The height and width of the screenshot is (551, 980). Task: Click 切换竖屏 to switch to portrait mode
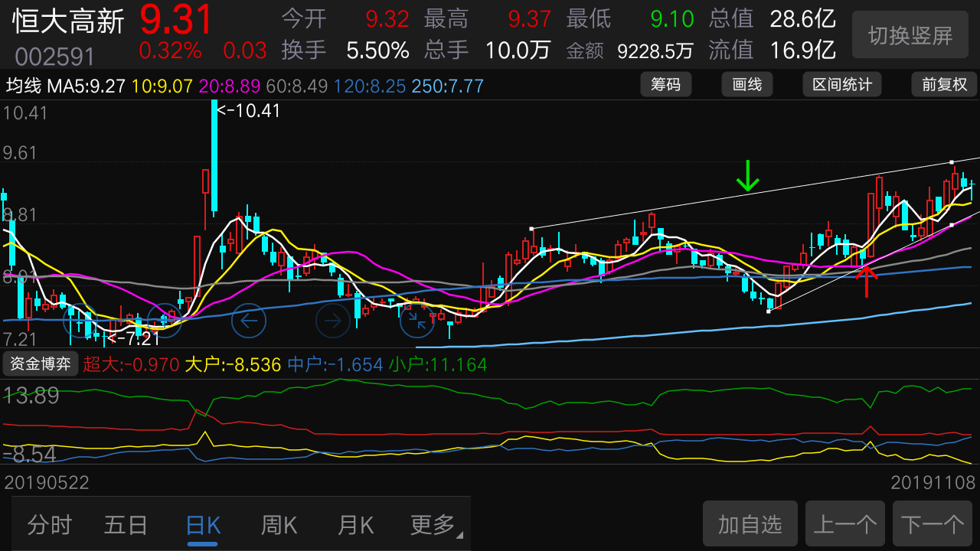(910, 34)
